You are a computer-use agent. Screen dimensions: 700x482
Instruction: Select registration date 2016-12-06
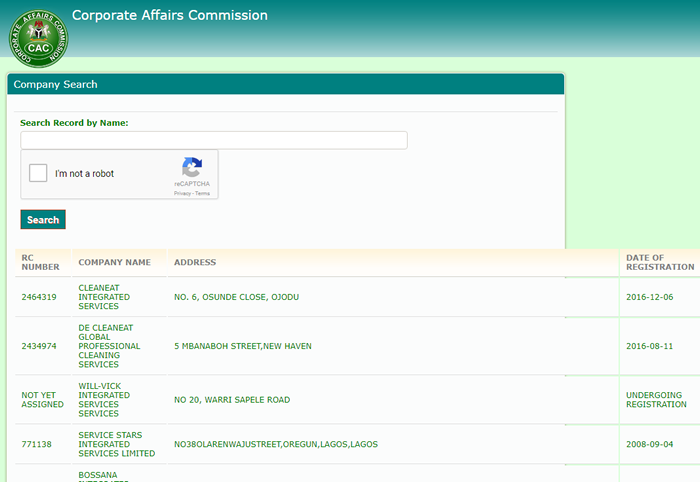coord(650,297)
